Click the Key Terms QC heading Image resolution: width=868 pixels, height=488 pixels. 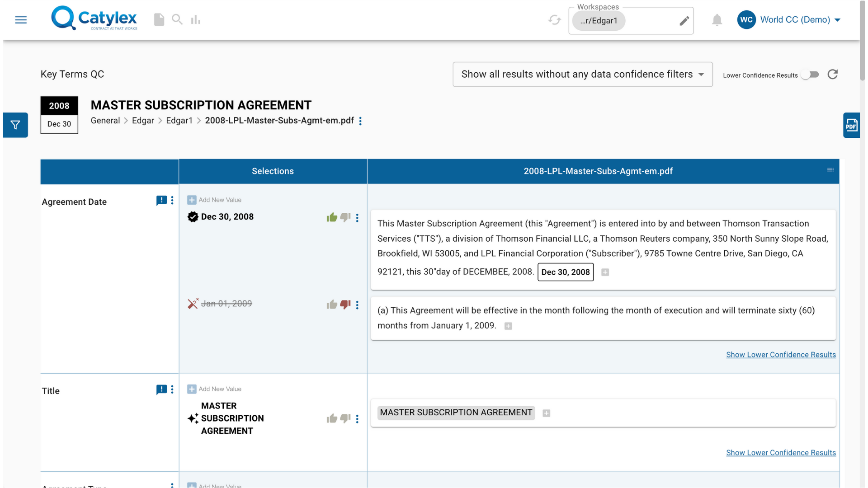pyautogui.click(x=72, y=74)
